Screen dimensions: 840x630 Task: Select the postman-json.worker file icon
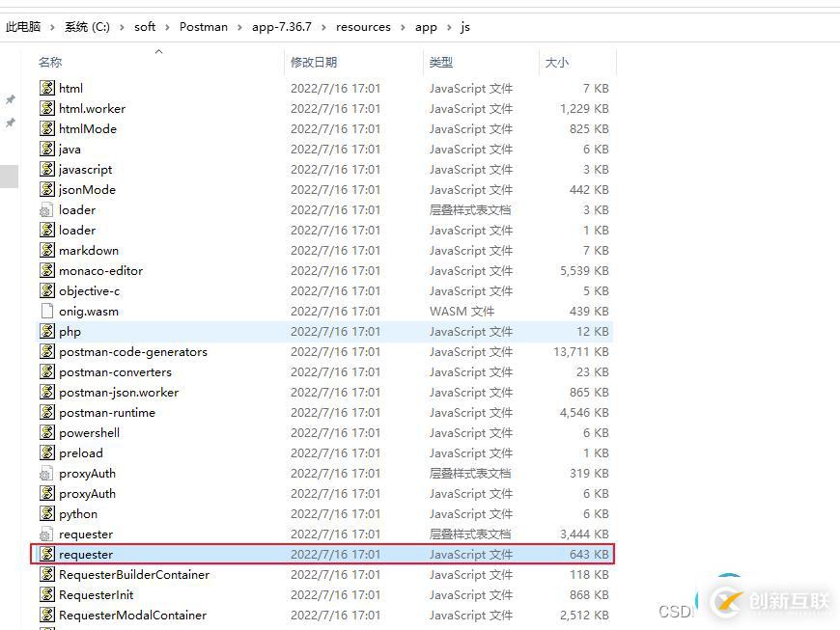coord(47,392)
